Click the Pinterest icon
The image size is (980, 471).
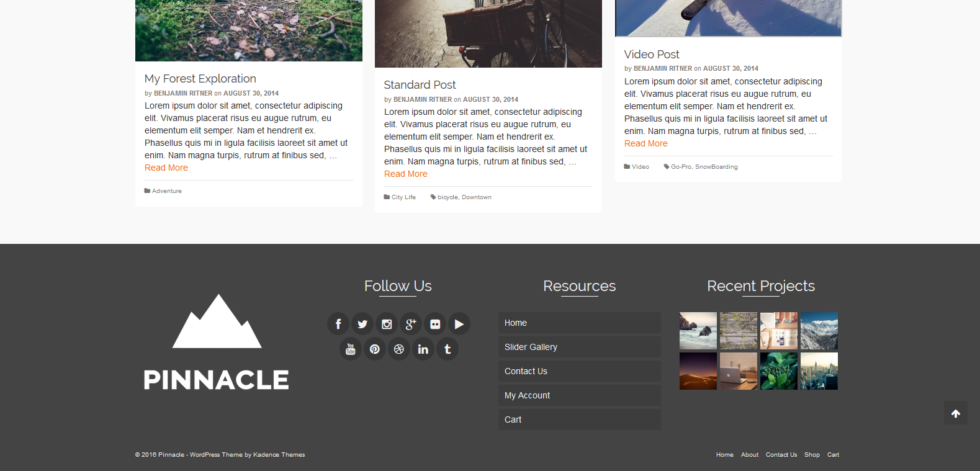click(x=374, y=349)
